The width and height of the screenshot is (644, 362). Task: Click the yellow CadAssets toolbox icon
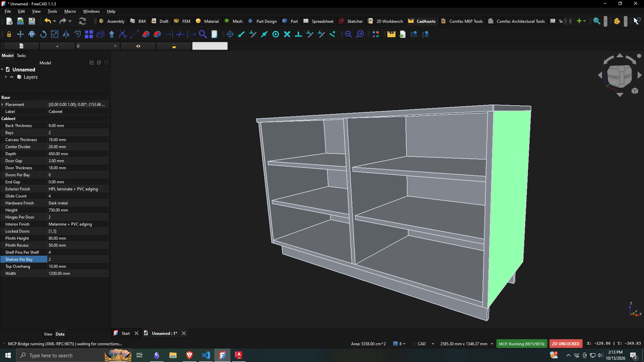point(391,34)
